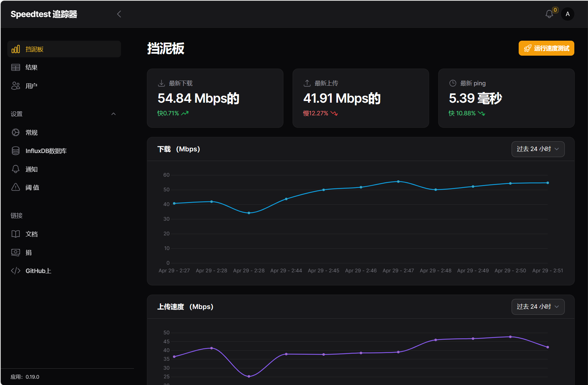Image resolution: width=588 pixels, height=385 pixels.
Task: Click the GitHub code brackets icon
Action: coord(16,271)
